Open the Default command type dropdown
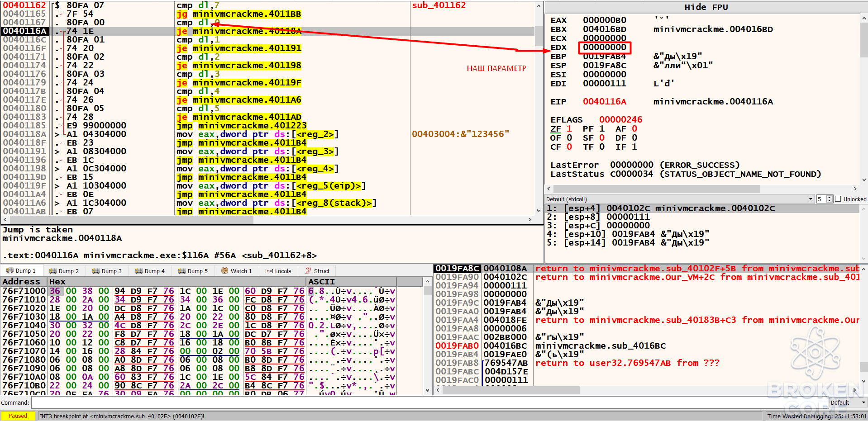Viewport: 868px width, 421px height. click(x=848, y=402)
